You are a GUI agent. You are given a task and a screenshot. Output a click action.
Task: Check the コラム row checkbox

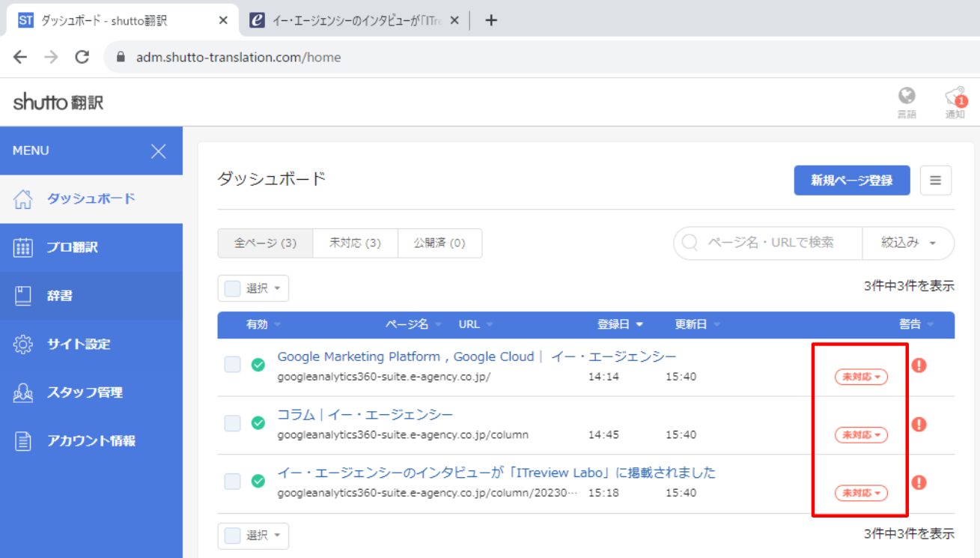pyautogui.click(x=233, y=423)
